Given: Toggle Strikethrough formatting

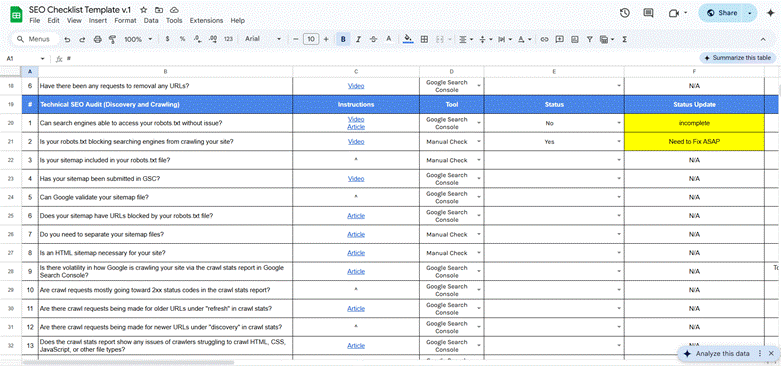Looking at the screenshot, I should point(374,39).
